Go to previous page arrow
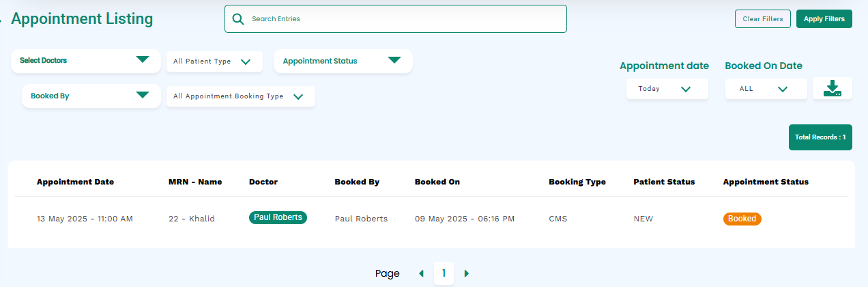Screen dimensions: 868x287 tap(421, 273)
